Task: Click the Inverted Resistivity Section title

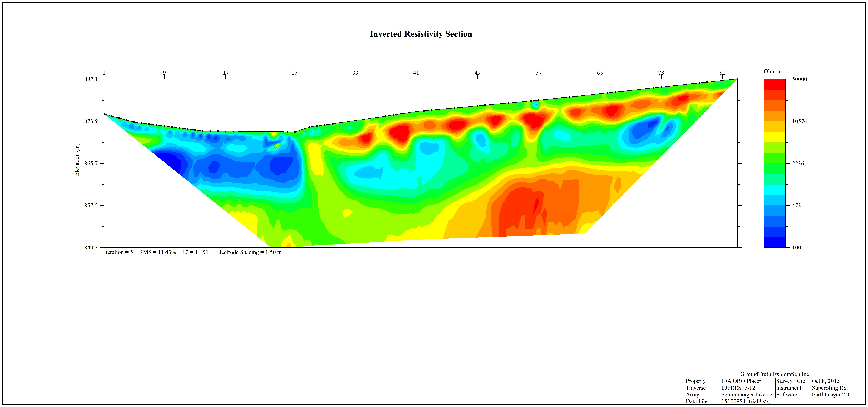Action: point(421,34)
